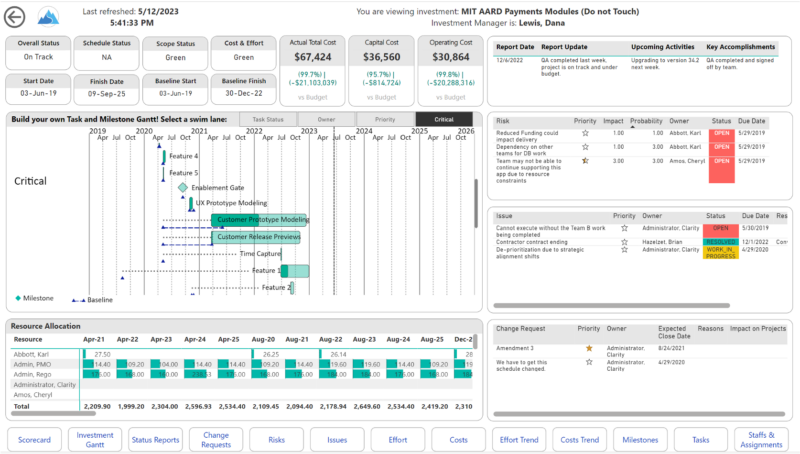Click the Impact column header in Risk table
This screenshot has height=454, width=800.
point(613,121)
